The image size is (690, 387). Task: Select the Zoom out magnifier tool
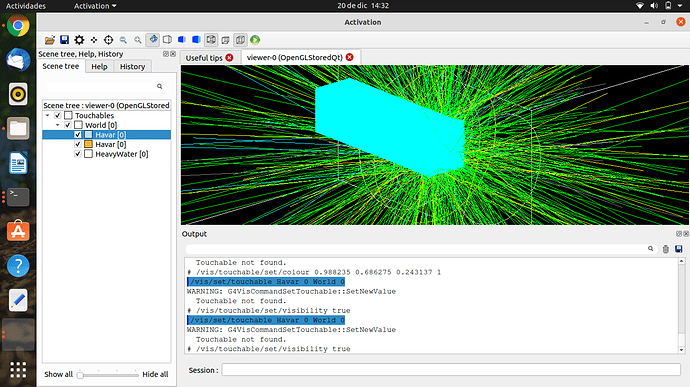click(123, 40)
